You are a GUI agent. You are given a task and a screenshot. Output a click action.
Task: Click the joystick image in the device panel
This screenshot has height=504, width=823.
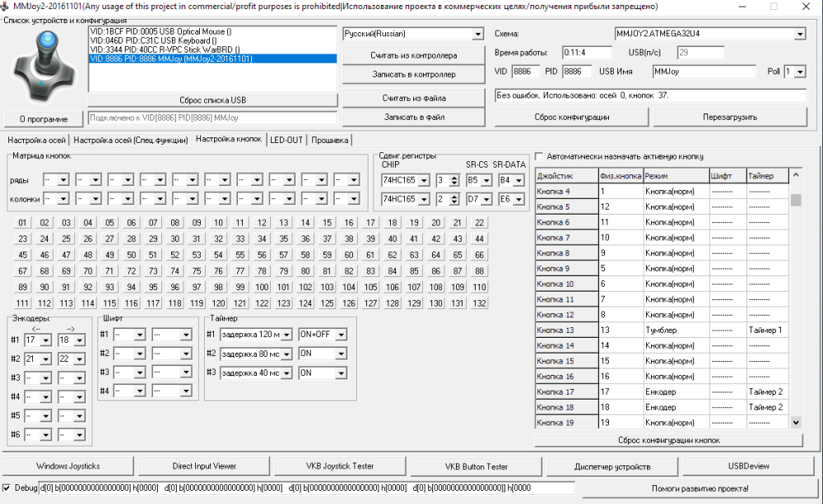[x=43, y=67]
